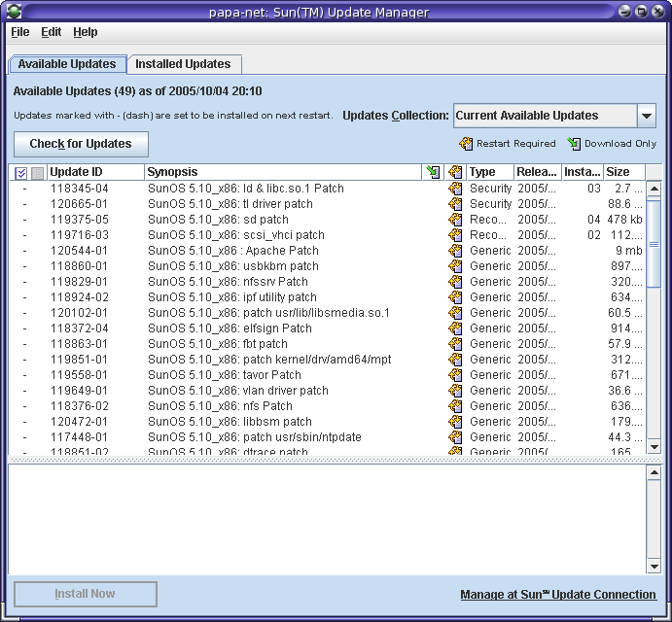Click updates list scroll up arrow
Viewport: 672px width, 622px height.
[654, 189]
